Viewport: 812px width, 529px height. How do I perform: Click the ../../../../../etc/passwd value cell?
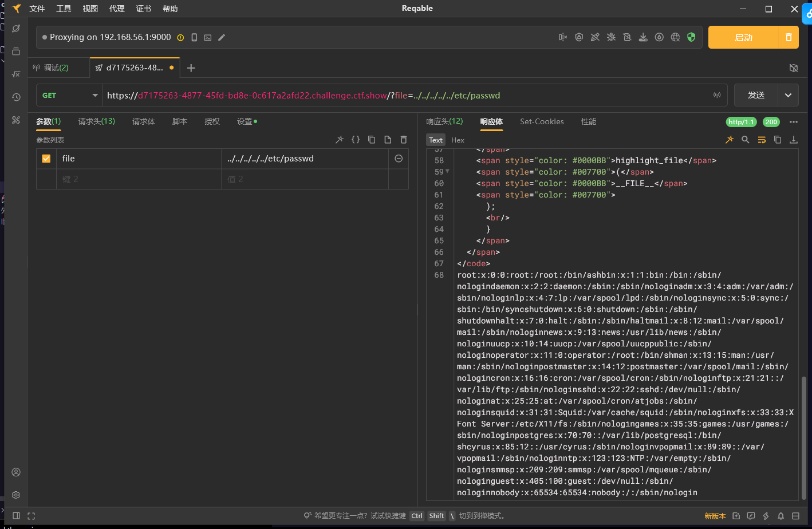pos(305,159)
